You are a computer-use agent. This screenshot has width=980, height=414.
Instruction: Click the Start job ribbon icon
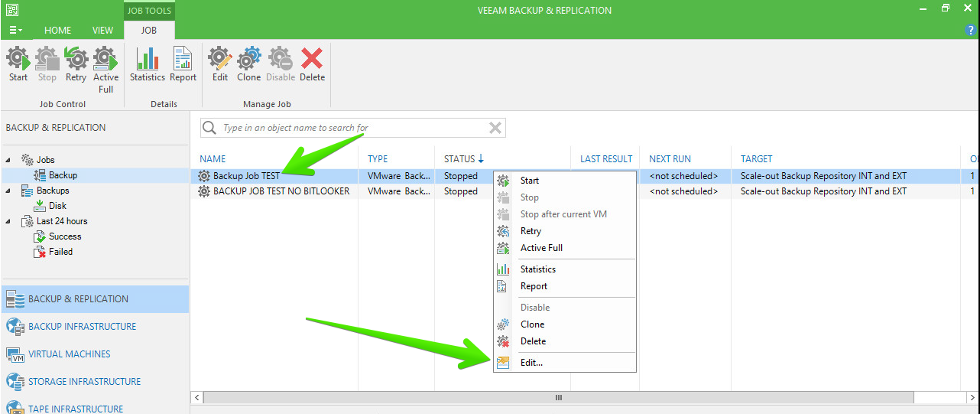(x=18, y=64)
